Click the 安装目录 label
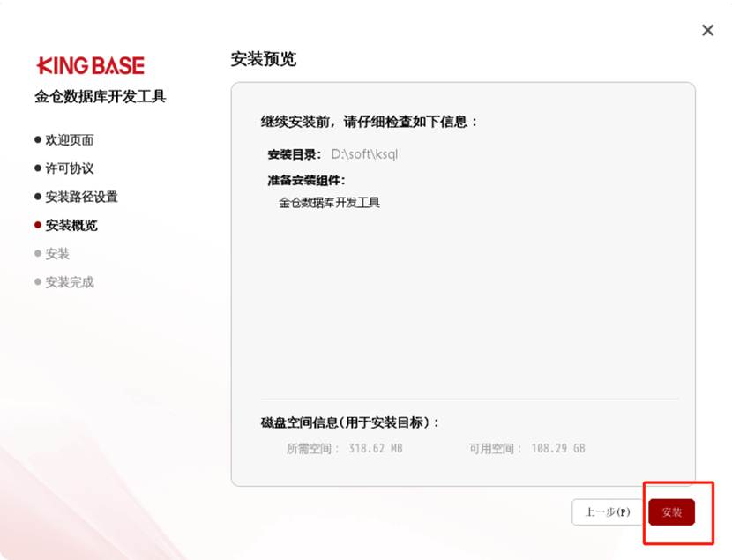 [x=295, y=154]
